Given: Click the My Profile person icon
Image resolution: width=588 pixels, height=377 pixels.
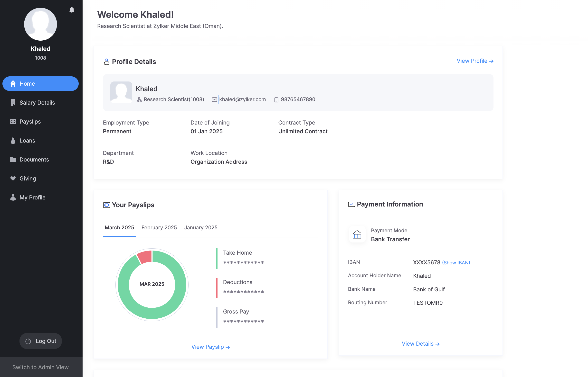Looking at the screenshot, I should coord(13,197).
